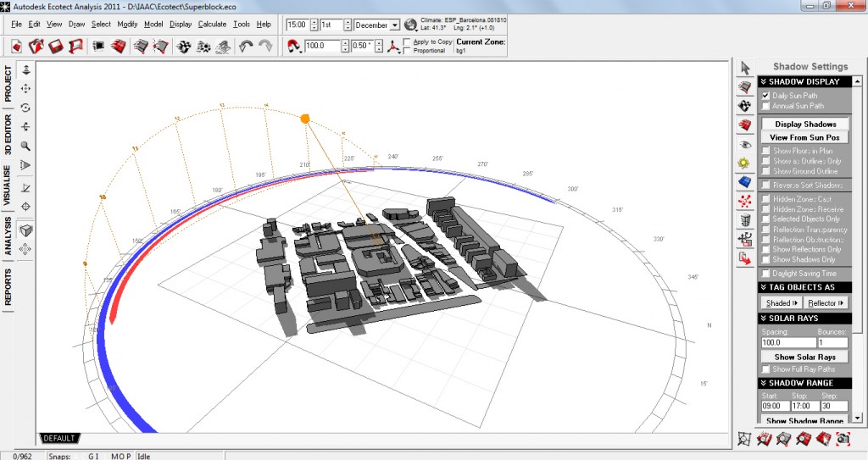This screenshot has width=868, height=460.
Task: Enable the Annual Sun Path checkbox
Action: tap(766, 106)
